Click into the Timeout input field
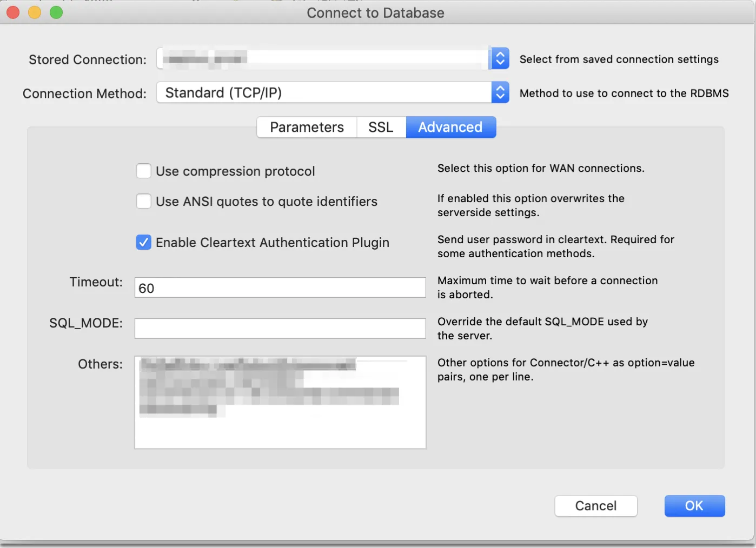 coord(280,288)
